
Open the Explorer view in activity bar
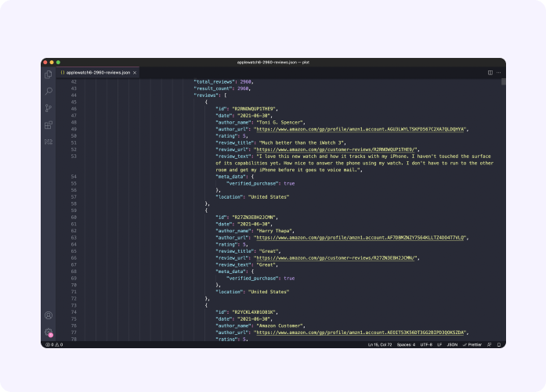tap(49, 74)
